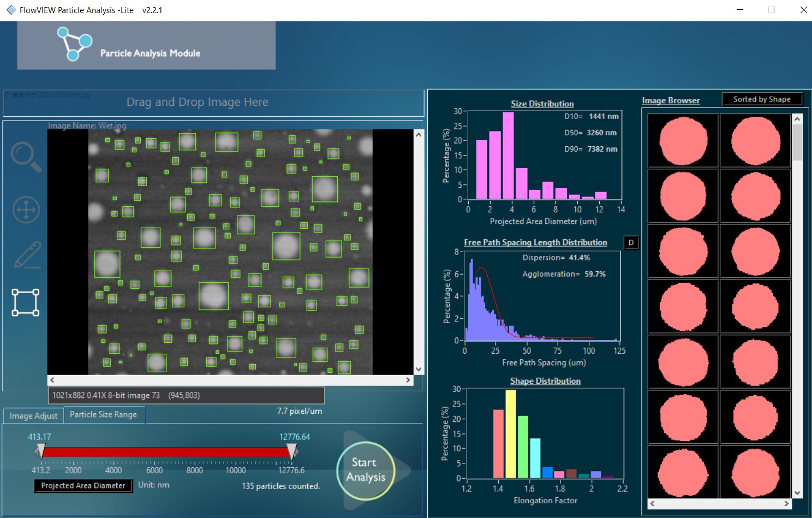
Task: Click the left handle of size range slider
Action: [x=40, y=451]
